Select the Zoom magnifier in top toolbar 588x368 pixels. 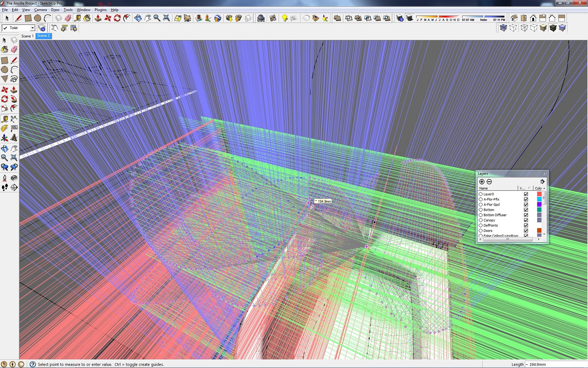[x=157, y=18]
